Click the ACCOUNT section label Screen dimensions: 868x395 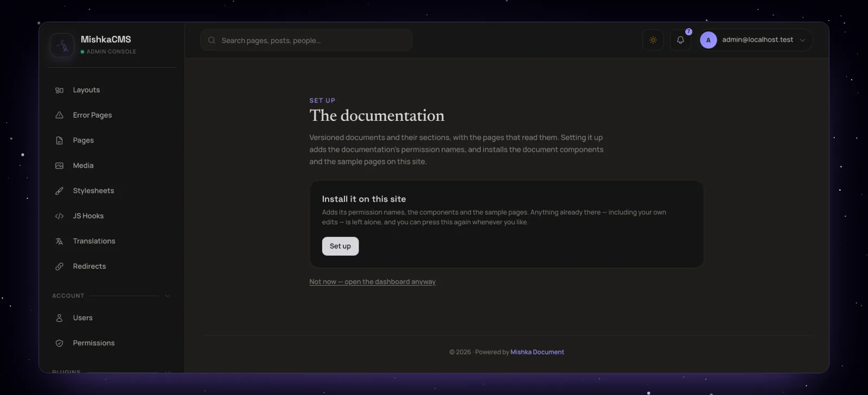pos(68,296)
